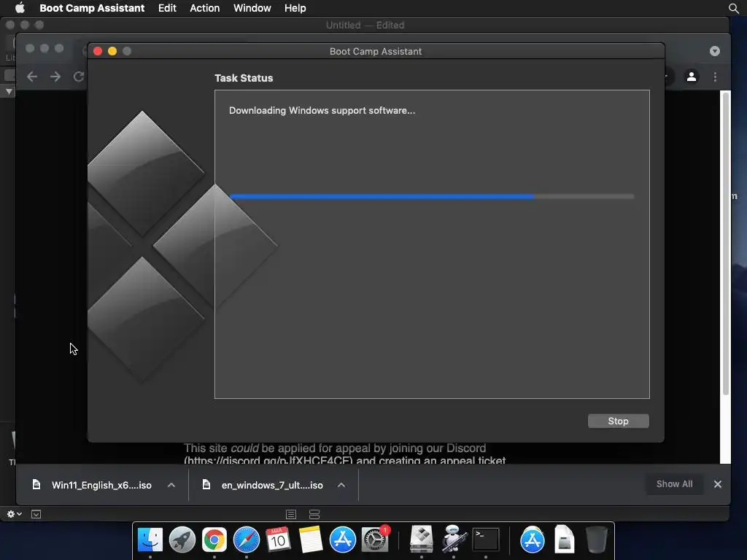Open en_windows_7_ult....iso download item
This screenshot has height=560, width=747.
coord(263,485)
